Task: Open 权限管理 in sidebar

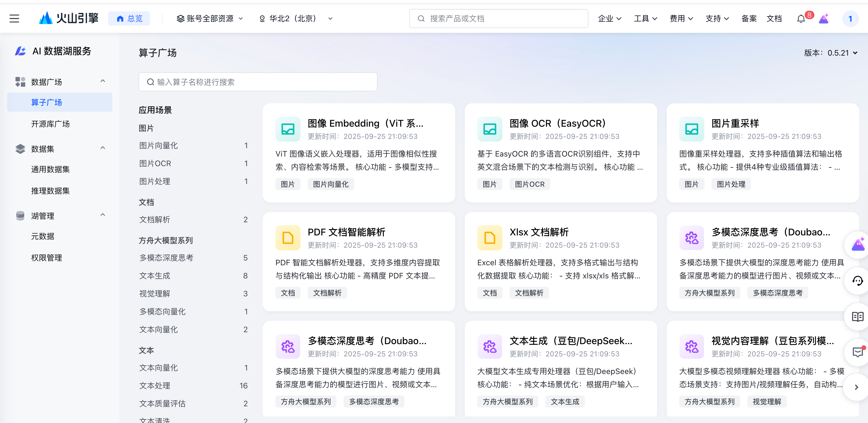Action: click(47, 258)
